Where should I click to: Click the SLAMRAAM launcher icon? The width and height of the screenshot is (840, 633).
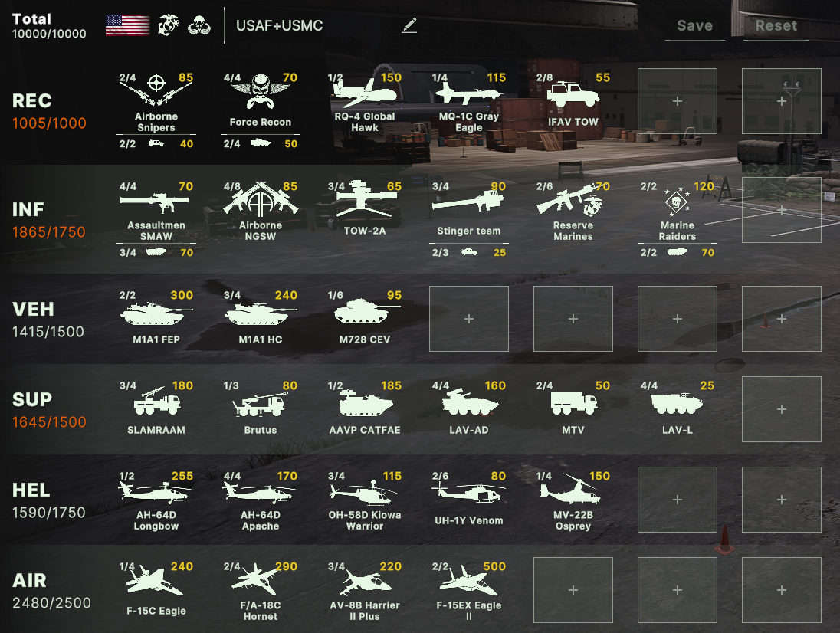pyautogui.click(x=157, y=402)
